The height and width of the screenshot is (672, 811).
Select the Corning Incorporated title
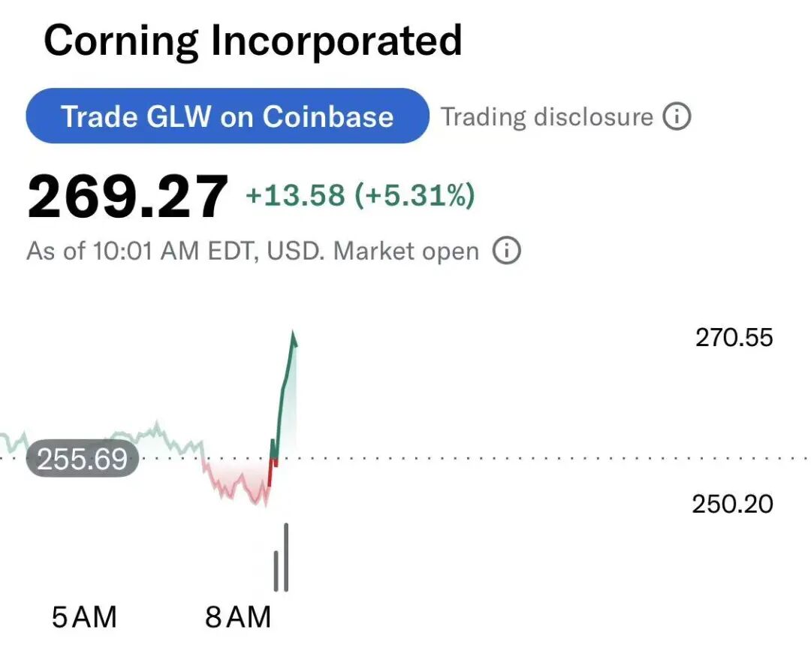tap(252, 41)
